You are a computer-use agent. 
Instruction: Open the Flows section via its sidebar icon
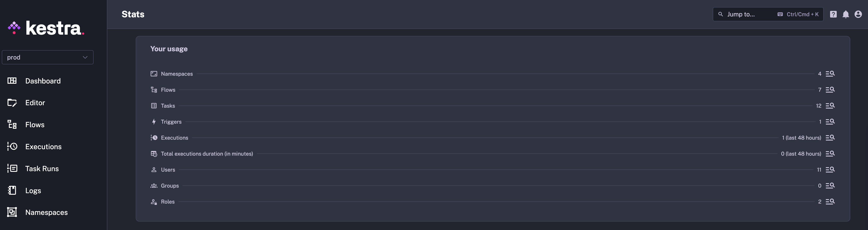(12, 125)
